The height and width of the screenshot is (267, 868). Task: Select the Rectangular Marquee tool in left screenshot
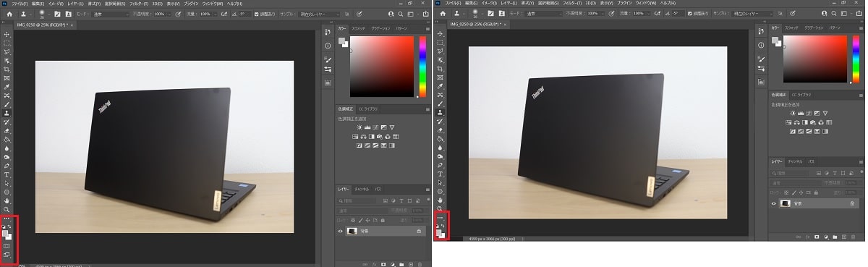[7, 43]
